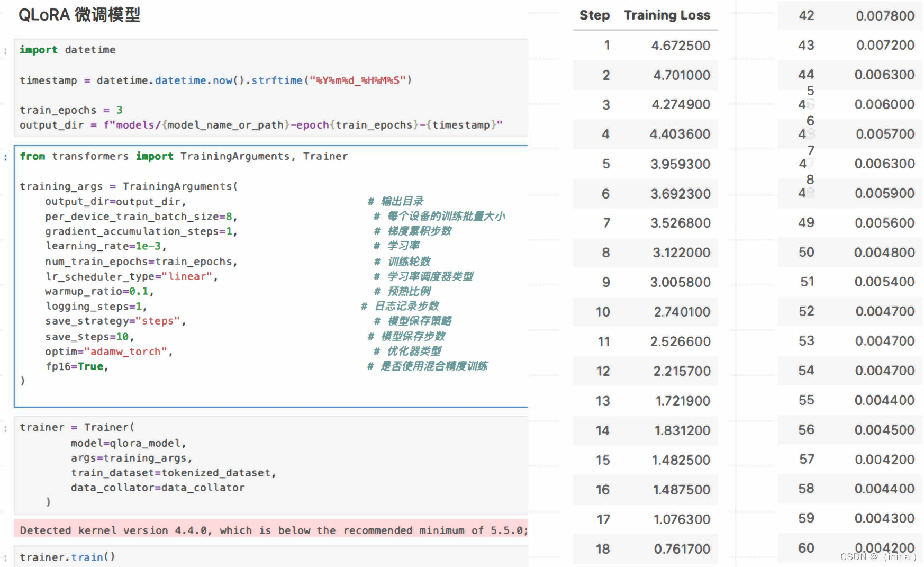The width and height of the screenshot is (924, 567).
Task: Click the loss value 0.005900
Action: tap(885, 193)
